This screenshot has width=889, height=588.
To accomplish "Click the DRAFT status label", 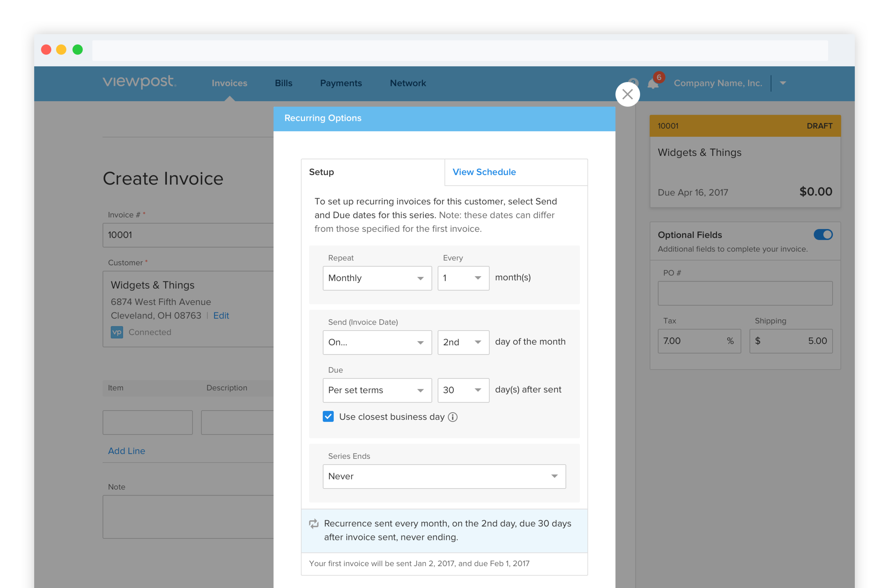I will click(x=819, y=126).
